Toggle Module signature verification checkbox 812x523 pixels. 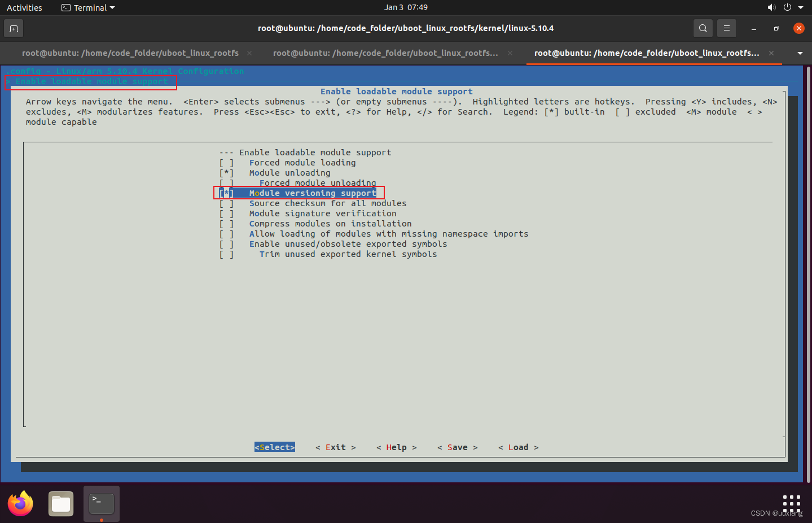tap(226, 213)
